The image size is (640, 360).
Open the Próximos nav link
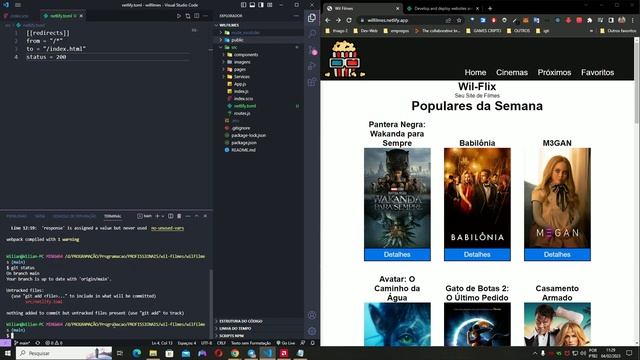[554, 72]
